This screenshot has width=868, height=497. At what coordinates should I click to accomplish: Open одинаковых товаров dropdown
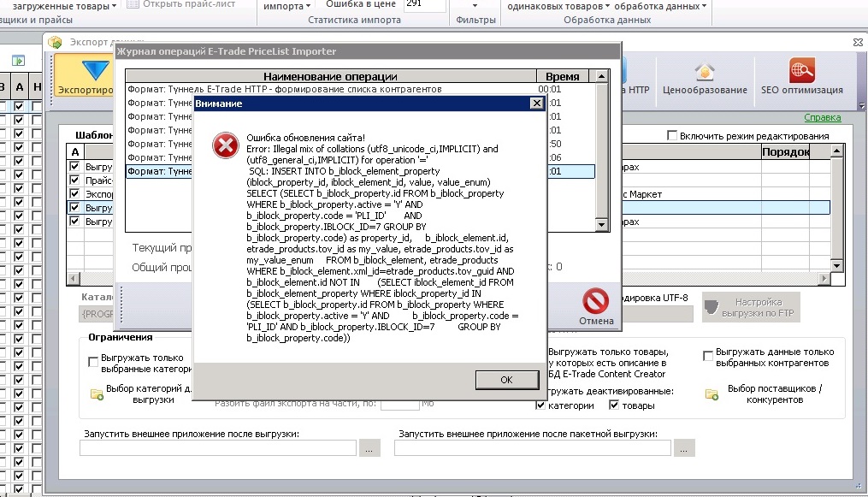(x=558, y=6)
